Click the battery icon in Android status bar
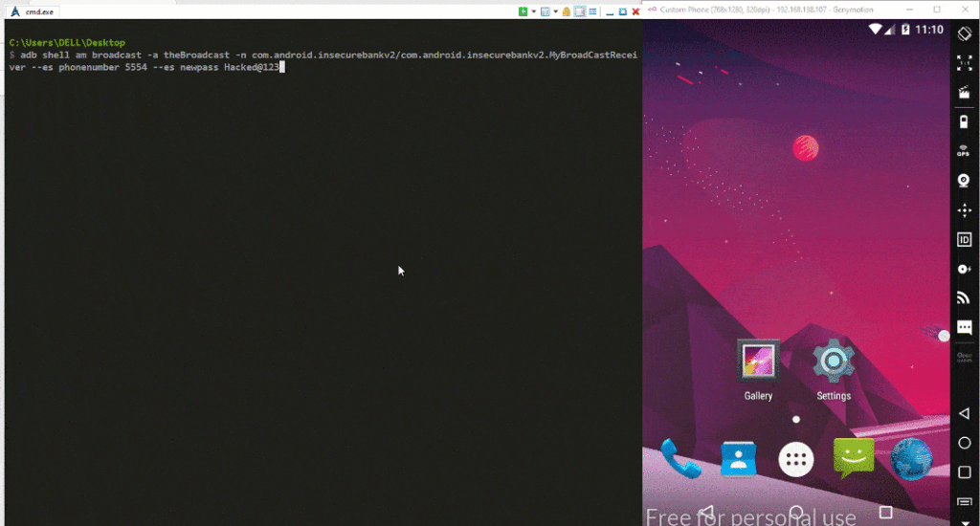The width and height of the screenshot is (980, 526). (905, 30)
